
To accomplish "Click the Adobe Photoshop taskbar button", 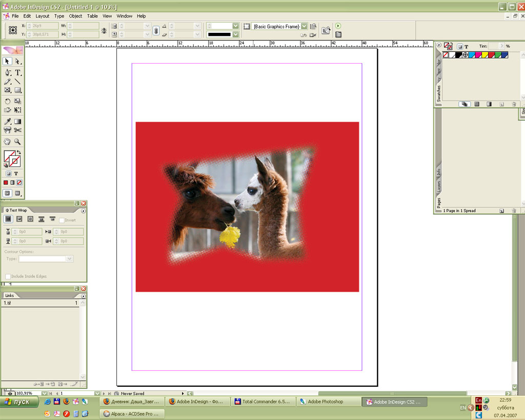I will coord(329,402).
